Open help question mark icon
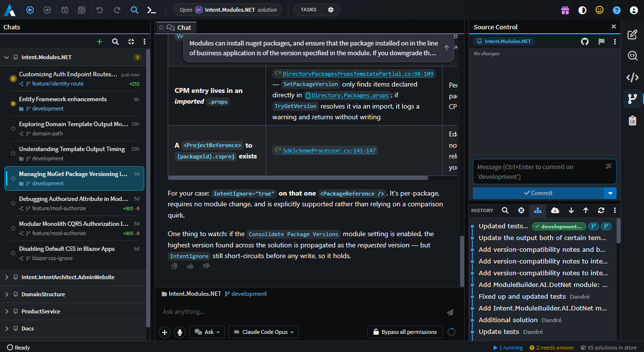The width and height of the screenshot is (644, 352). click(617, 10)
